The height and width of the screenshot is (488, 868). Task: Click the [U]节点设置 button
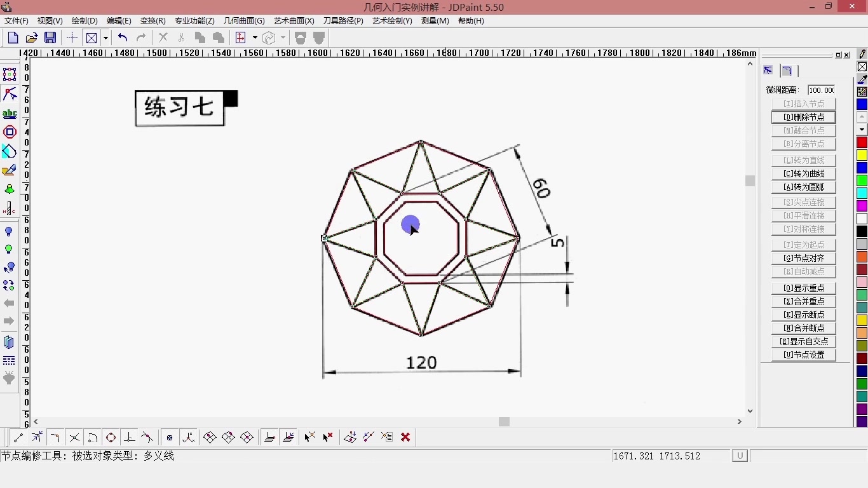[x=804, y=355]
